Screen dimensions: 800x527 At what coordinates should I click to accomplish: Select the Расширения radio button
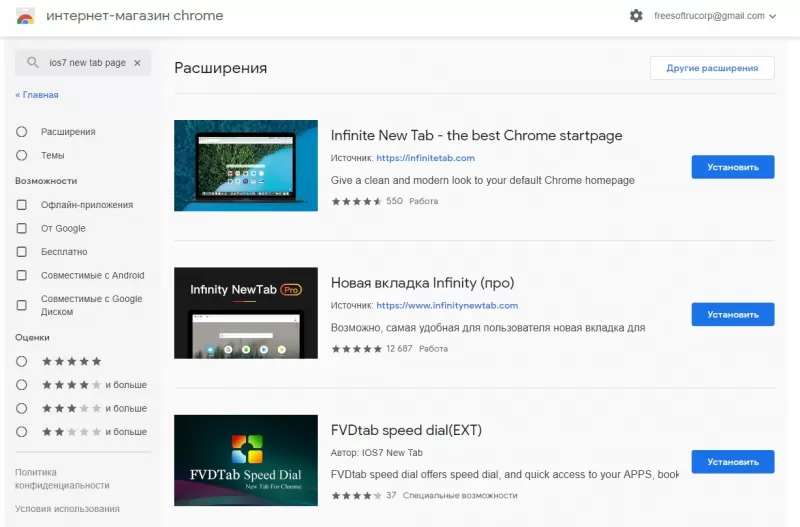coord(21,132)
